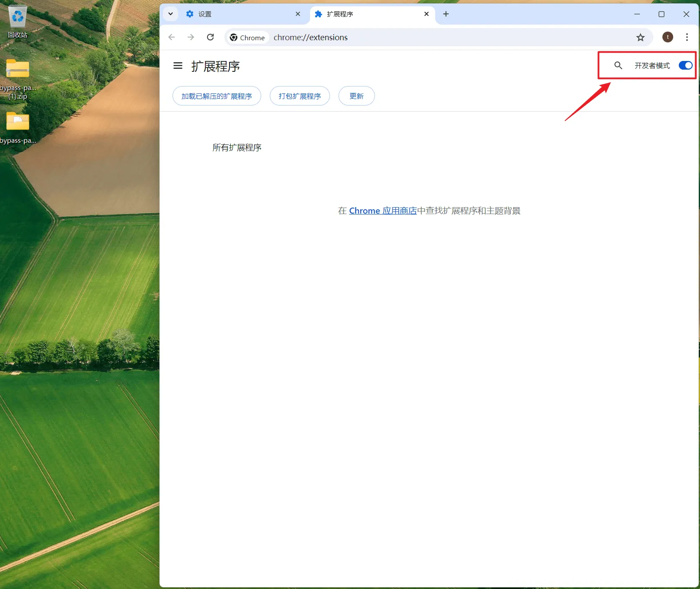Minimize the Chrome window
The width and height of the screenshot is (700, 589).
(637, 14)
